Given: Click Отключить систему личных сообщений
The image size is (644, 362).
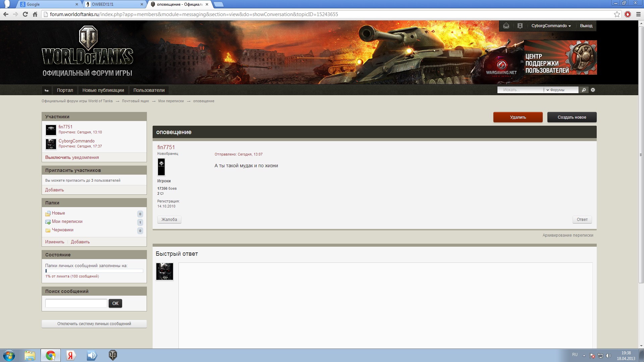Looking at the screenshot, I should click(94, 324).
